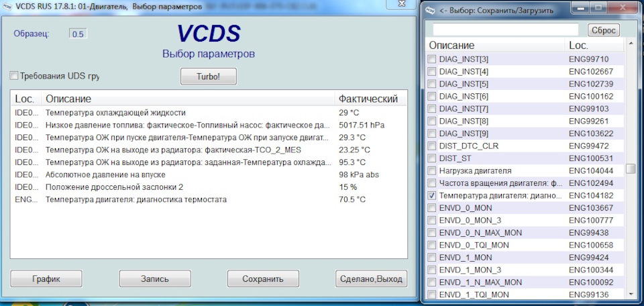Click ENG99710 location code
This screenshot has height=306, width=644.
(x=588, y=59)
